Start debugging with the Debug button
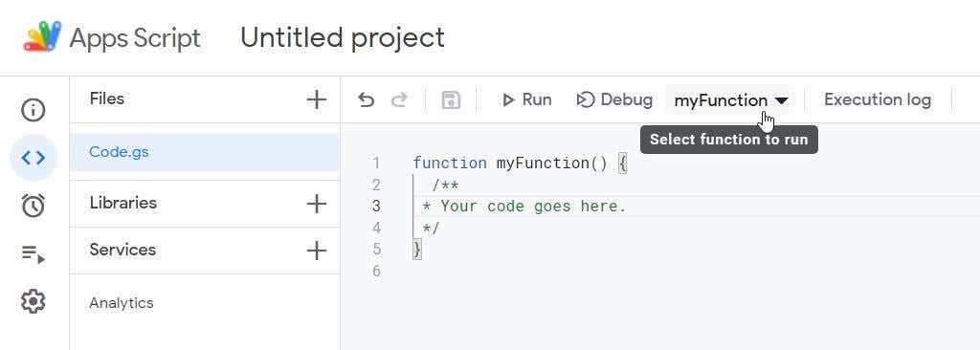This screenshot has height=350, width=980. [x=614, y=100]
